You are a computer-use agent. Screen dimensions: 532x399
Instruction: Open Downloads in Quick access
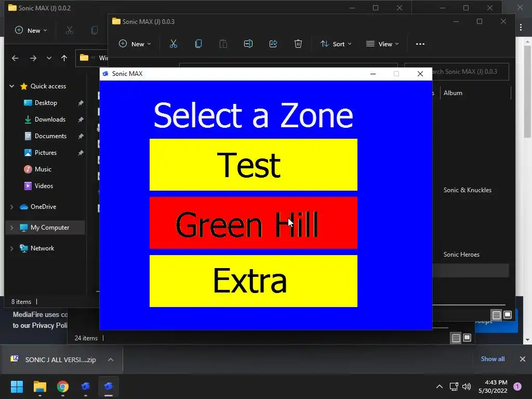coord(50,119)
